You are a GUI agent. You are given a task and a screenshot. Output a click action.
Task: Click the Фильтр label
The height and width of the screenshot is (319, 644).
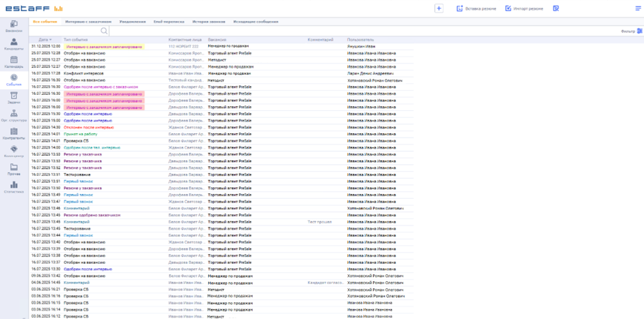[x=628, y=31]
